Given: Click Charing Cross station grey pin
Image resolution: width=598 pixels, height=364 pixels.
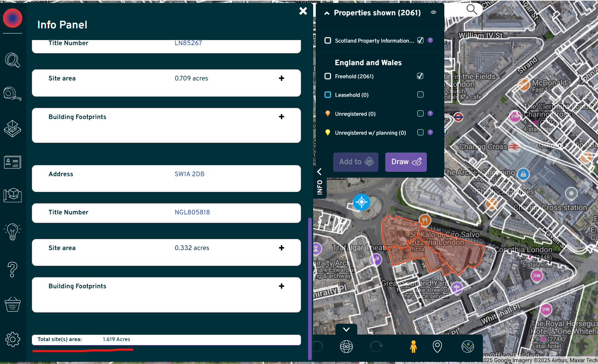Looking at the screenshot, I should click(571, 193).
